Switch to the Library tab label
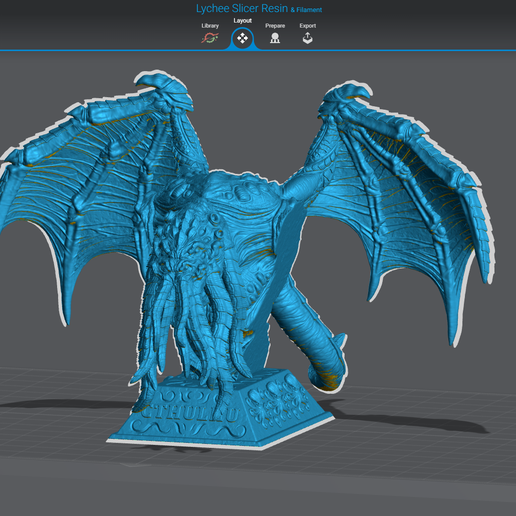 [210, 26]
